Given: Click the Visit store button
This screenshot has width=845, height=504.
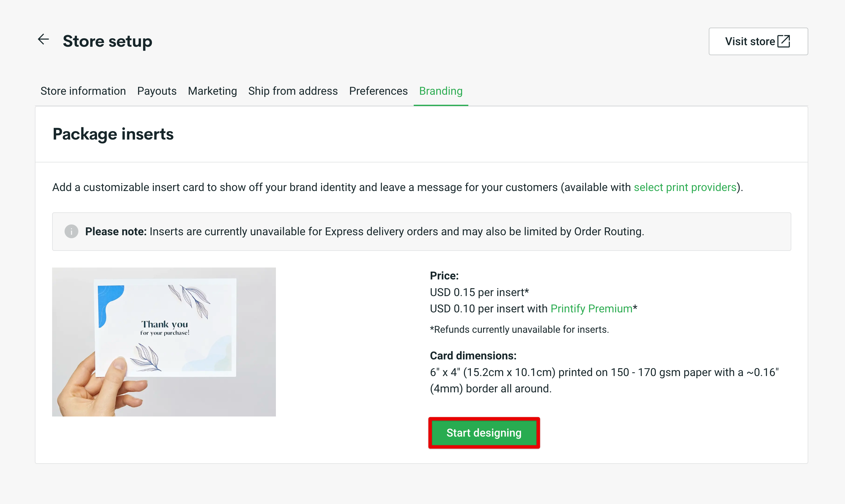Looking at the screenshot, I should point(758,41).
